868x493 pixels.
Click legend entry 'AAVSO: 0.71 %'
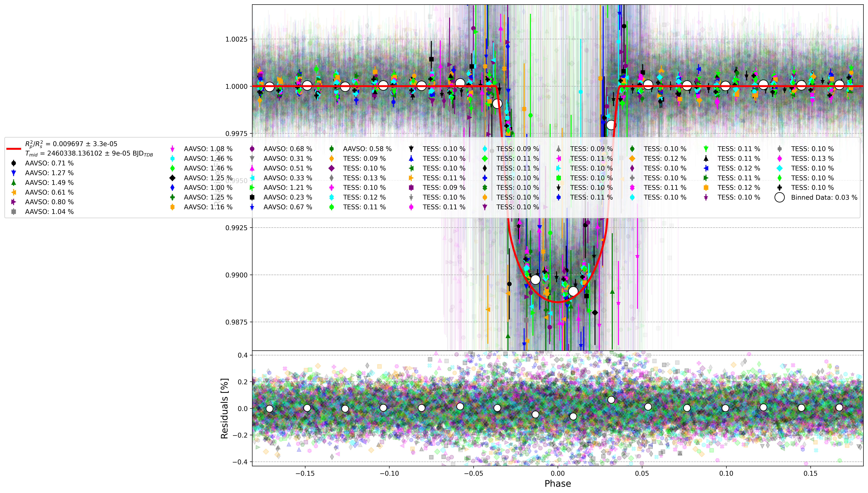point(49,163)
